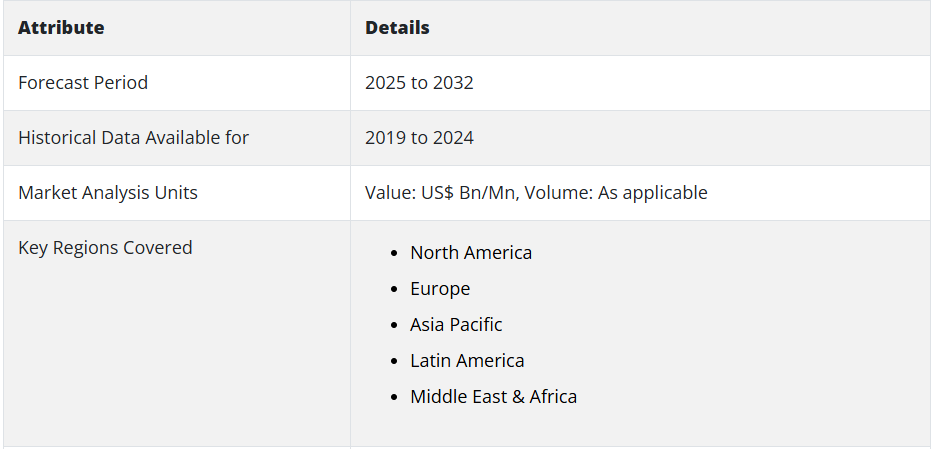The height and width of the screenshot is (449, 934).
Task: Click Europe list item
Action: point(440,289)
